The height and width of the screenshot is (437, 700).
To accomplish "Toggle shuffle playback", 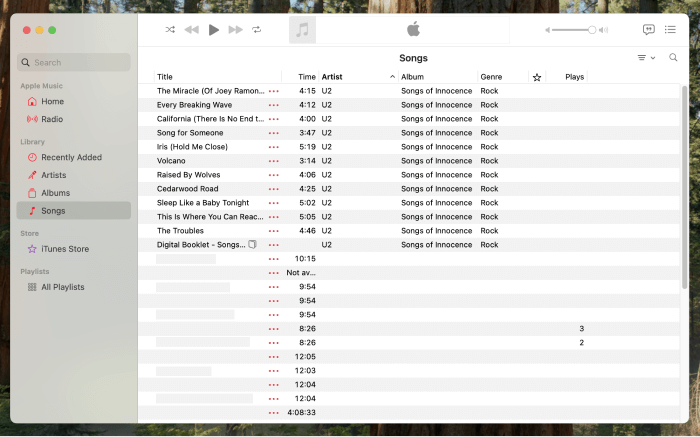I will [x=170, y=30].
